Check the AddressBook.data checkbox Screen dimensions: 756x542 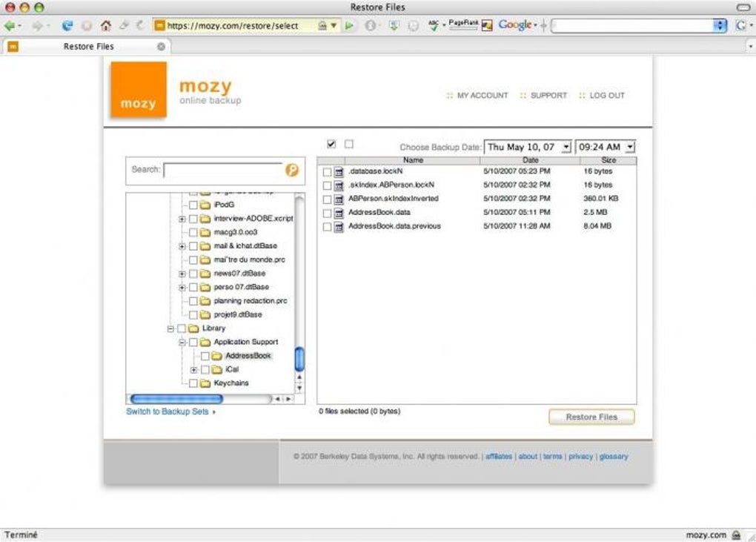click(x=327, y=213)
